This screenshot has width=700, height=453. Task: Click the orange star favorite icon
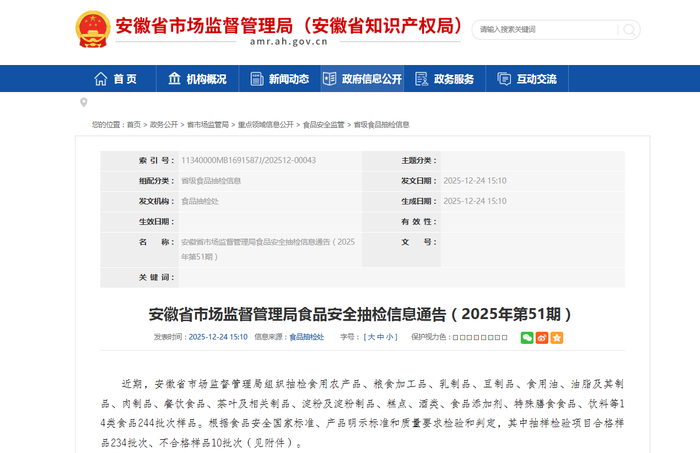(x=557, y=337)
